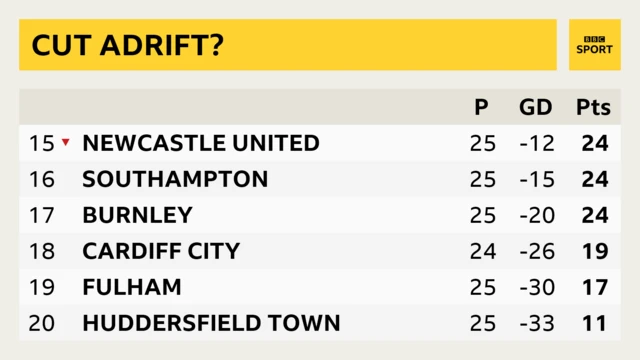Select the Newcastle United team name
Screen dimensions: 640x360
(x=201, y=143)
